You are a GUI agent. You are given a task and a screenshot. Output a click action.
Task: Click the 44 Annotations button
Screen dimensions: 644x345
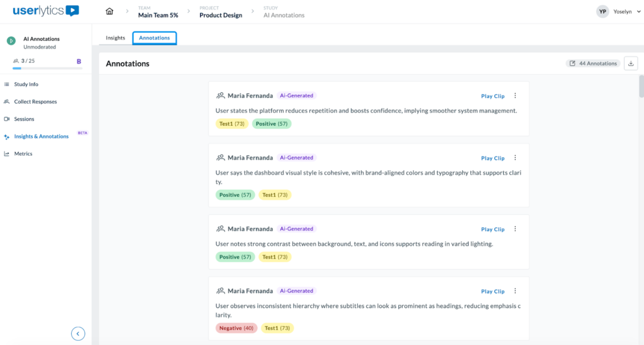[x=593, y=63]
